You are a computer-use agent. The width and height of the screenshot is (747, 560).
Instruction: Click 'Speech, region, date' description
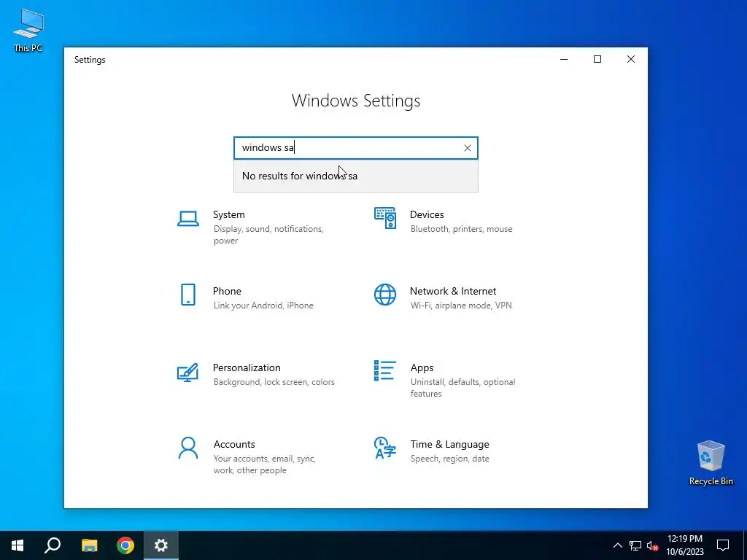(449, 459)
